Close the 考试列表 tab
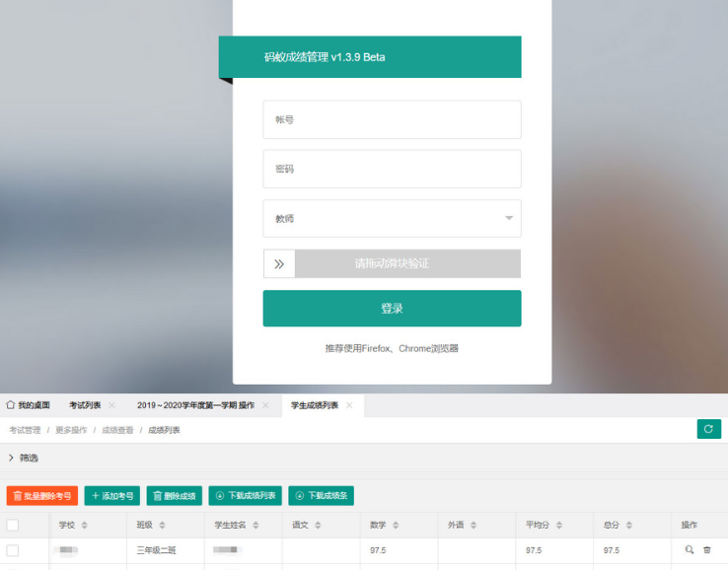This screenshot has width=728, height=570. 111,405
